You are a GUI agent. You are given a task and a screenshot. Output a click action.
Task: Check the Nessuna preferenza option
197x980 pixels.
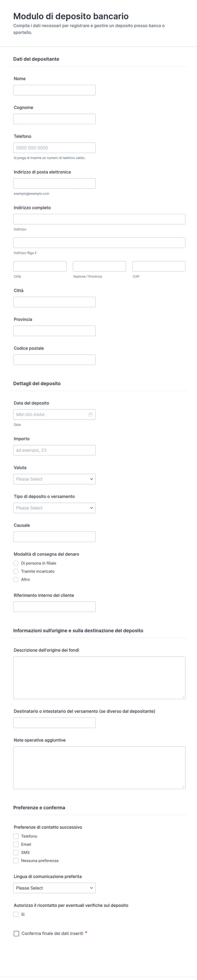point(16,860)
